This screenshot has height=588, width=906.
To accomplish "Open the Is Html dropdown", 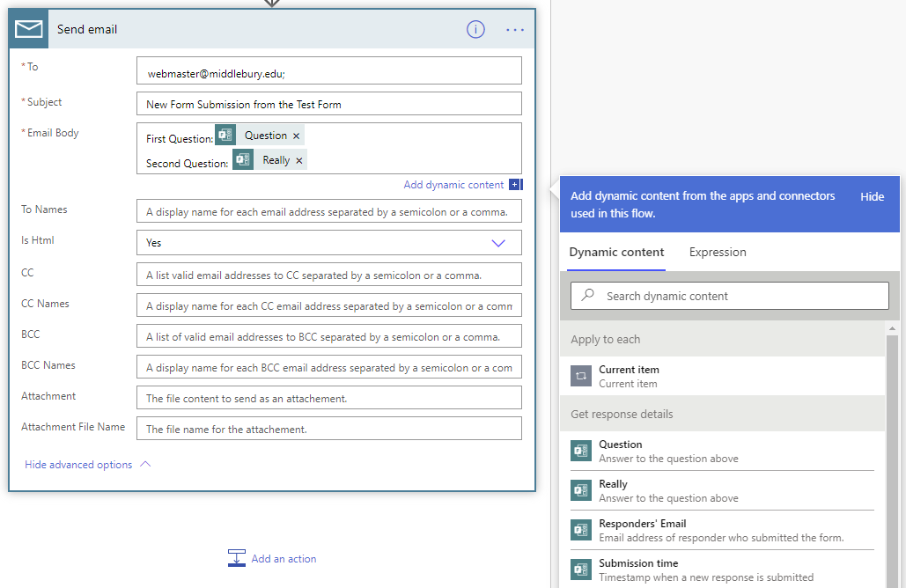I will pos(498,243).
